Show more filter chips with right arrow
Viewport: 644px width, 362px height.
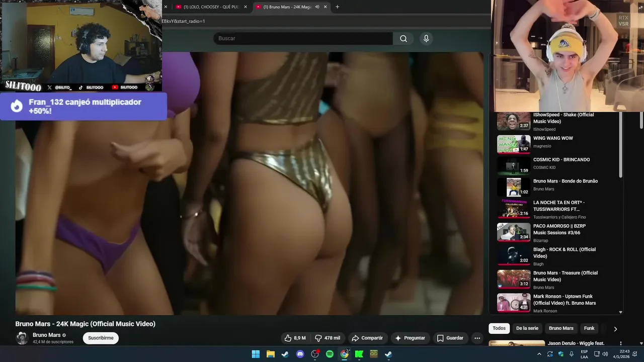(615, 329)
